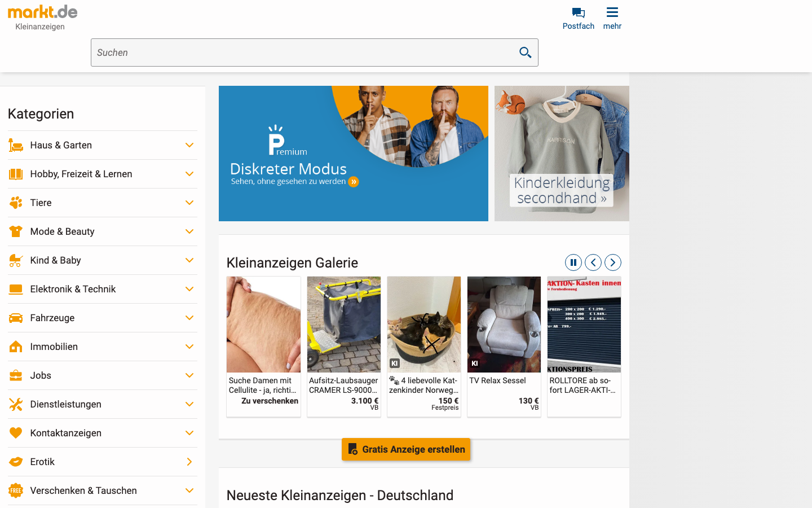This screenshot has width=812, height=508.
Task: Open the TV Relax Sessel listing
Action: [504, 347]
